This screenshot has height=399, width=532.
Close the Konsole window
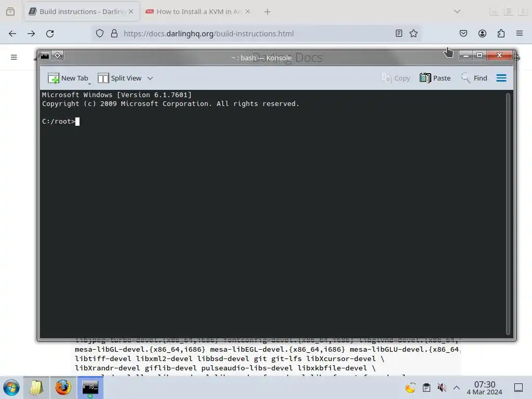coord(499,55)
